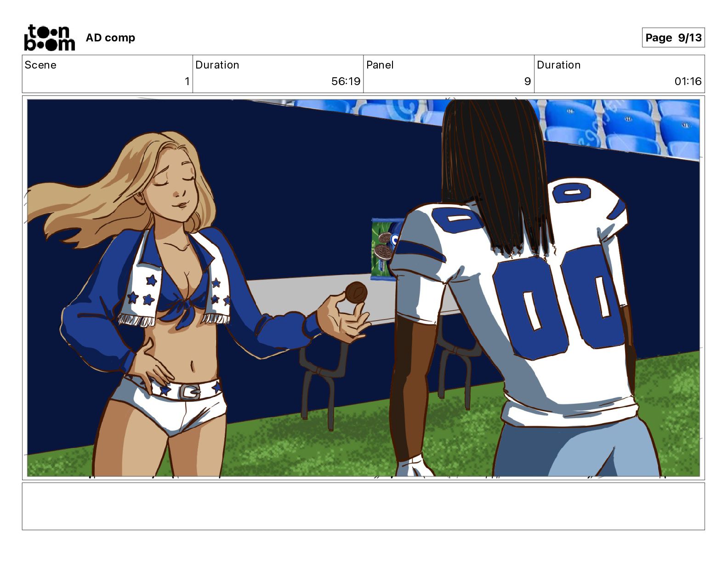The height and width of the screenshot is (563, 728).
Task: Click the Toon Boom logo
Action: click(x=50, y=38)
